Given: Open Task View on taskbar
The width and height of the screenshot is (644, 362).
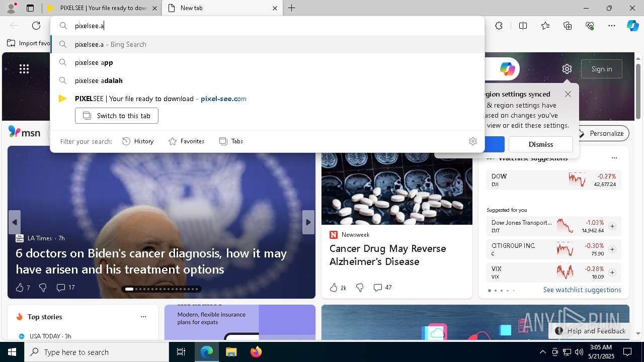Looking at the screenshot, I should [x=181, y=352].
